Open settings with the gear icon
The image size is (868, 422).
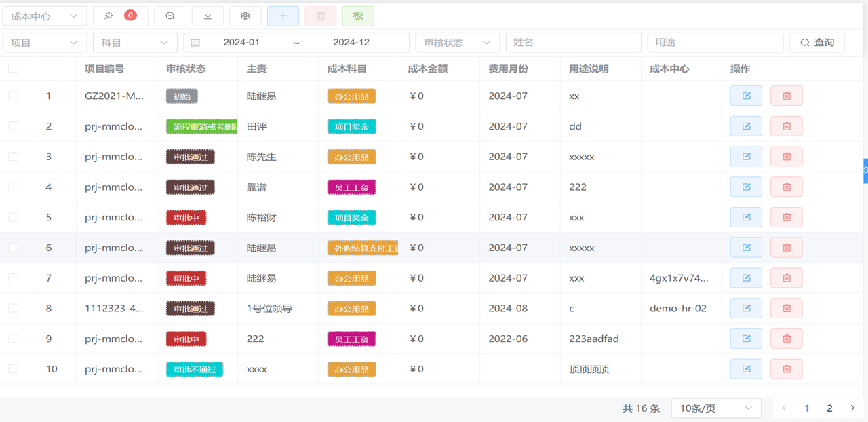coord(245,16)
